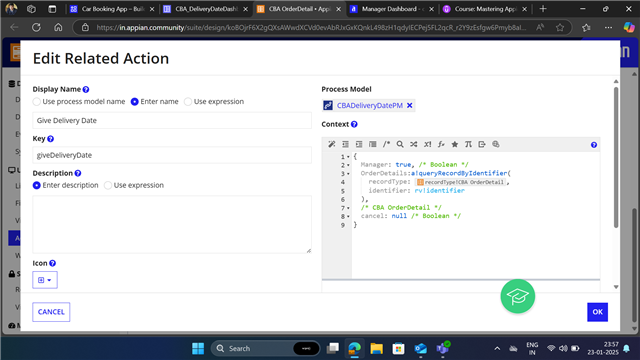Viewport: 640px width, 360px height.
Task: Click the shuffle arrows toolbar icon
Action: click(x=413, y=144)
